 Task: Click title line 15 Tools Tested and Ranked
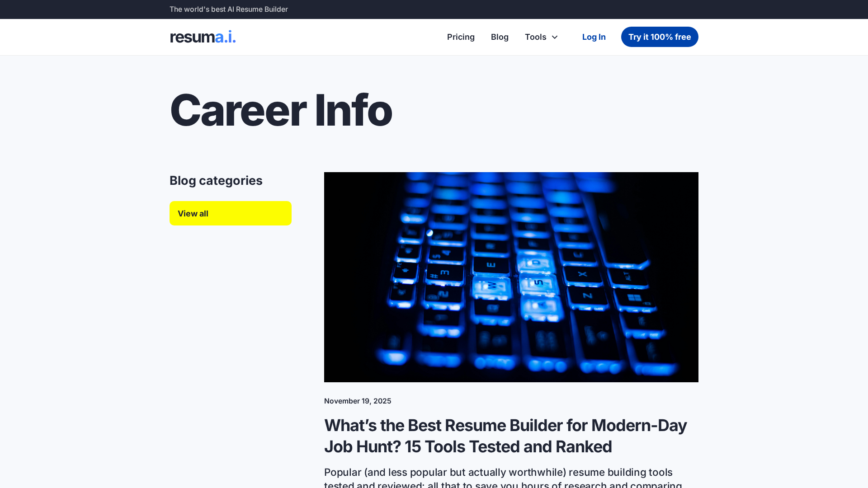point(508,447)
